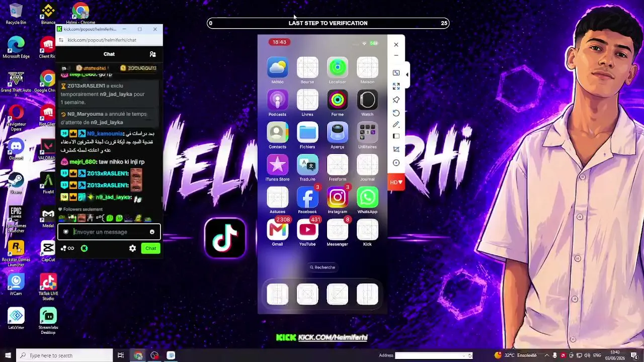Show hidden system tray icons
This screenshot has width=644, height=362.
[547, 355]
